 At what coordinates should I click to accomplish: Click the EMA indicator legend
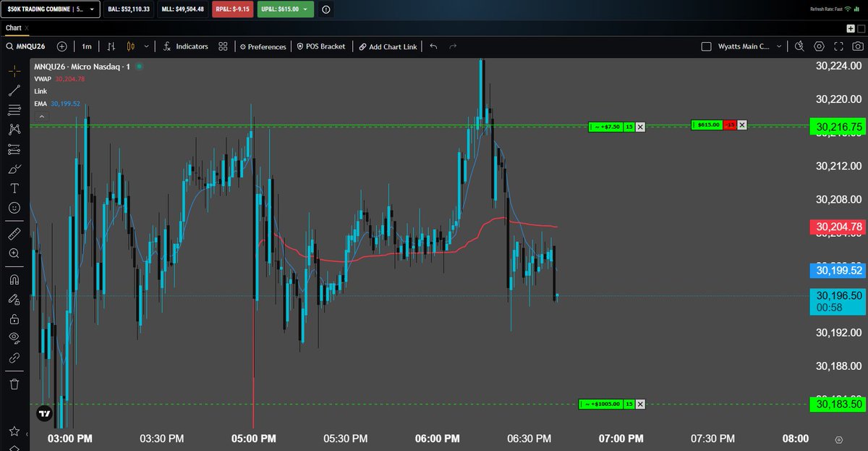coord(56,104)
